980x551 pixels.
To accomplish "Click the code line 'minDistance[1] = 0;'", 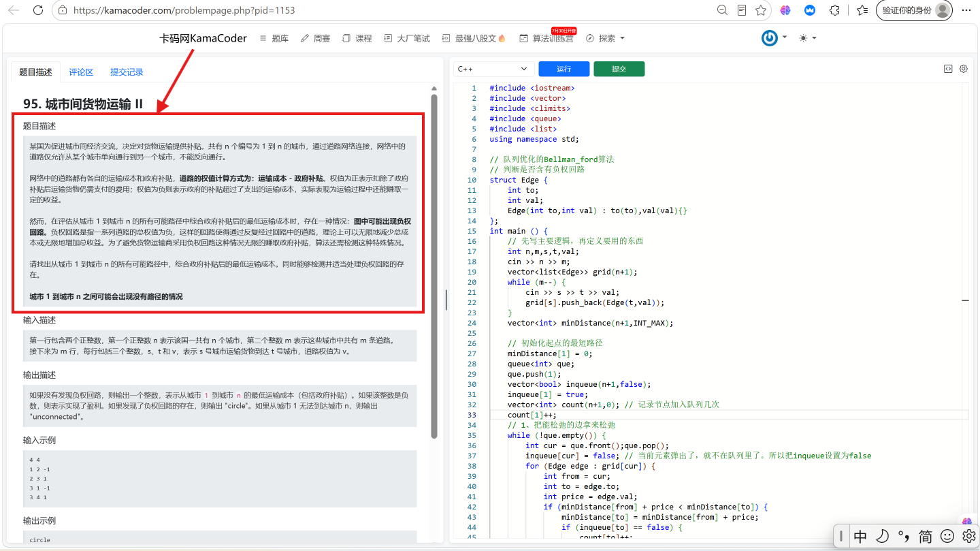I will [550, 353].
